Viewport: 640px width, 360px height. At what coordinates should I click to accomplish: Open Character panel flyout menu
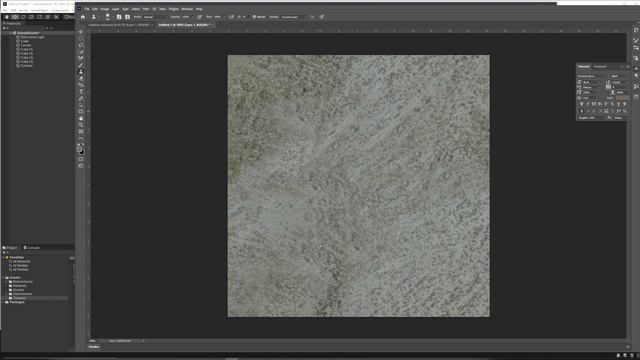(x=628, y=67)
